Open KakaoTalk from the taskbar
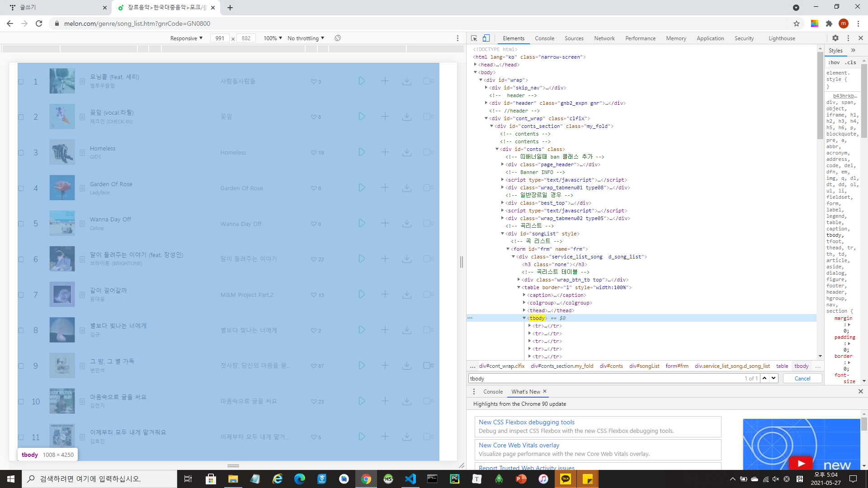The image size is (868, 488). coord(566,479)
